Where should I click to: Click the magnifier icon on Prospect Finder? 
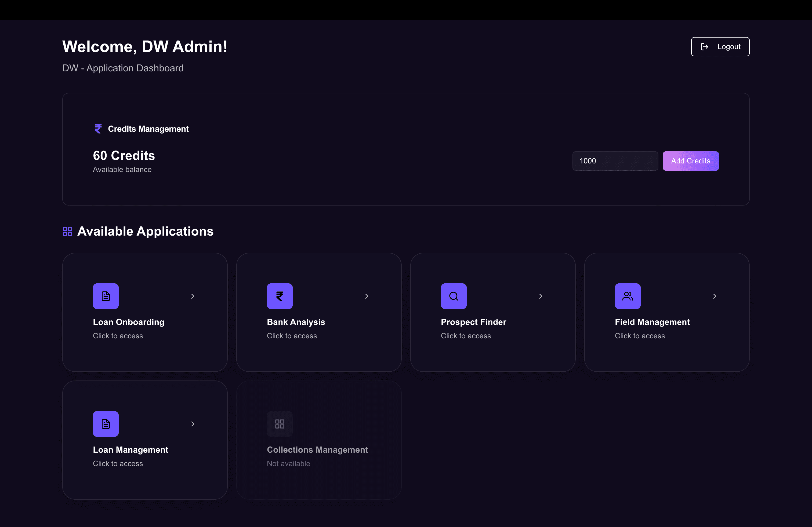tap(454, 296)
